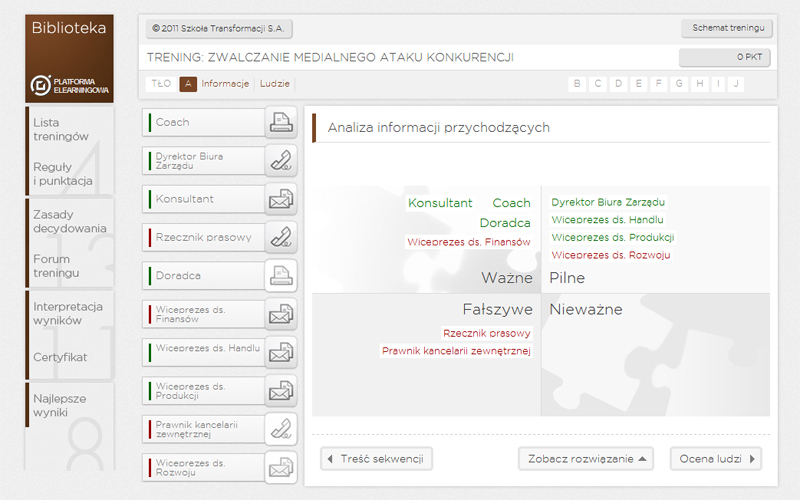Open envelope icon for Wiceprezes ds. Finansów
This screenshot has height=500, width=800.
pyautogui.click(x=281, y=314)
